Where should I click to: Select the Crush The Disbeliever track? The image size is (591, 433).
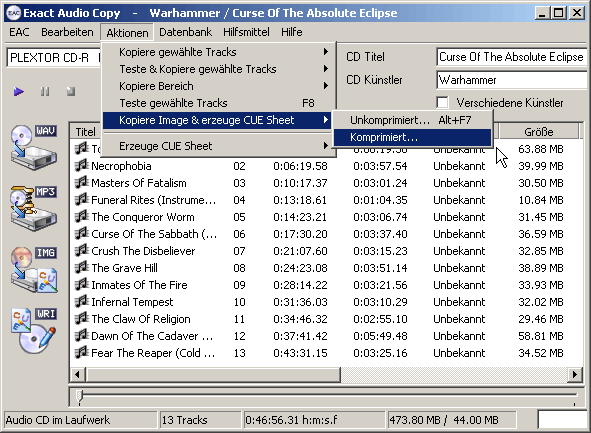point(325,251)
